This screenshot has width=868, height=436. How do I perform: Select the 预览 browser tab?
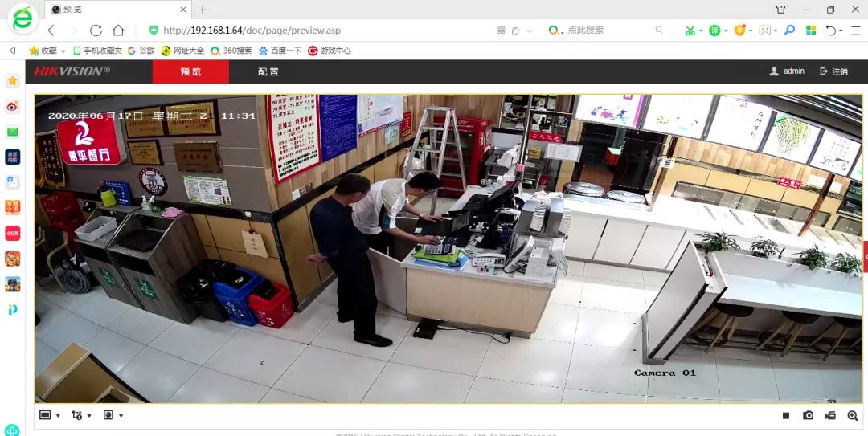click(x=119, y=10)
